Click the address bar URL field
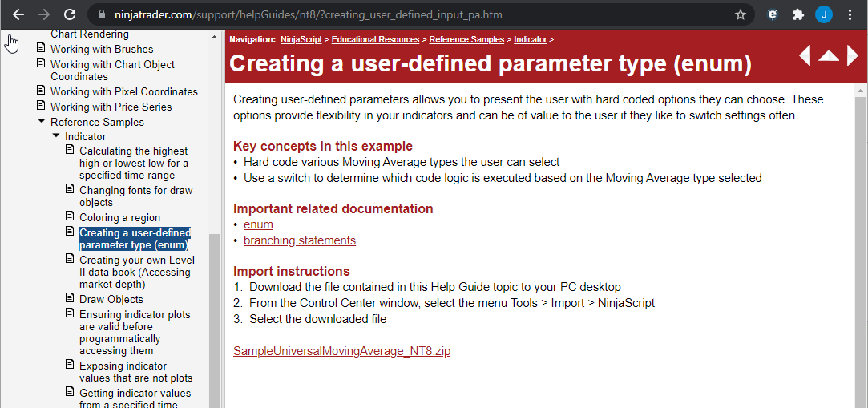 [x=401, y=14]
